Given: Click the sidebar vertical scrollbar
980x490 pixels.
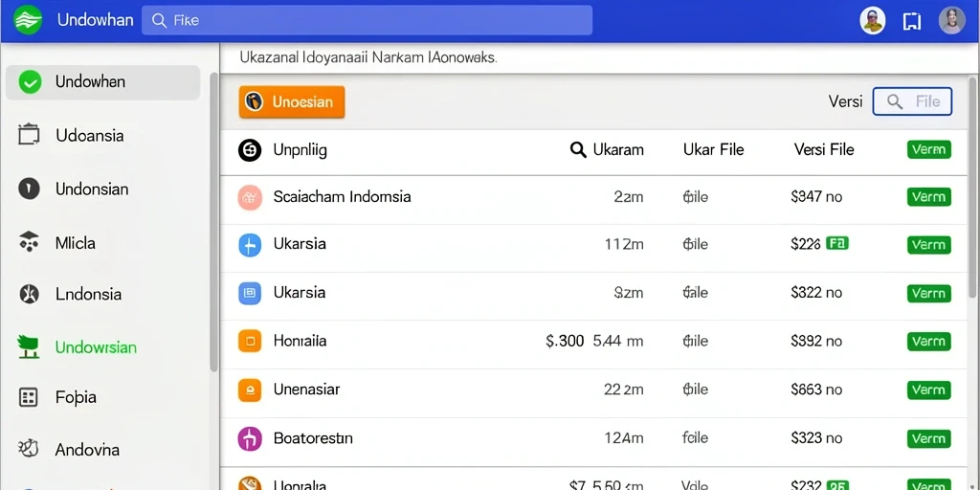Looking at the screenshot, I should coord(213,222).
